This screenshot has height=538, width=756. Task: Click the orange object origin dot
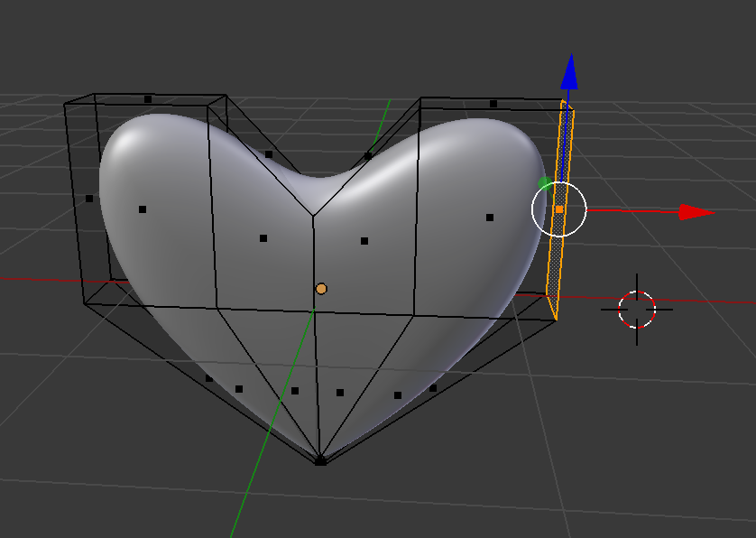click(x=322, y=288)
